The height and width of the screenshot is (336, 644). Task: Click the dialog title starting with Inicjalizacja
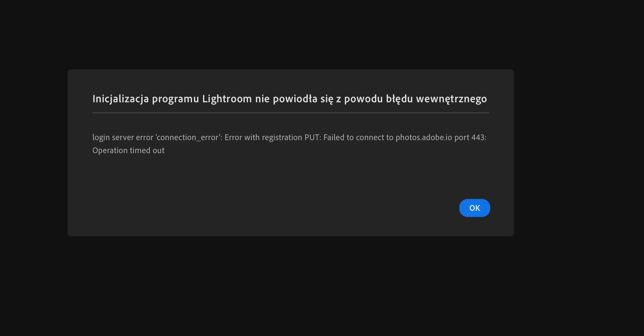(289, 99)
